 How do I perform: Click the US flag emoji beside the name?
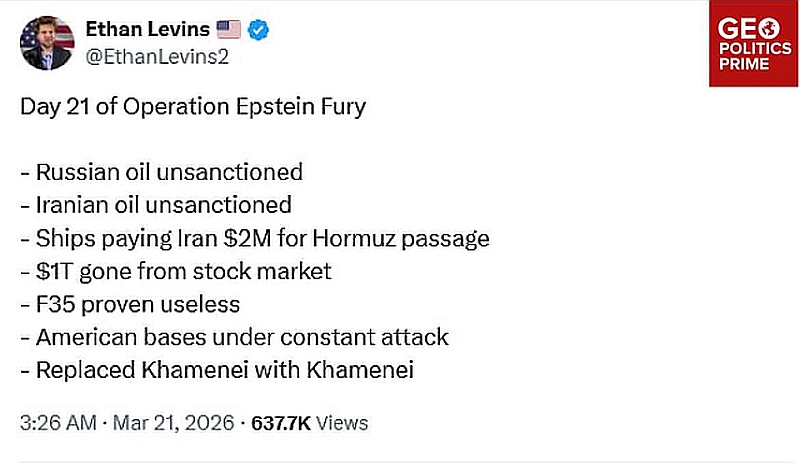click(229, 30)
